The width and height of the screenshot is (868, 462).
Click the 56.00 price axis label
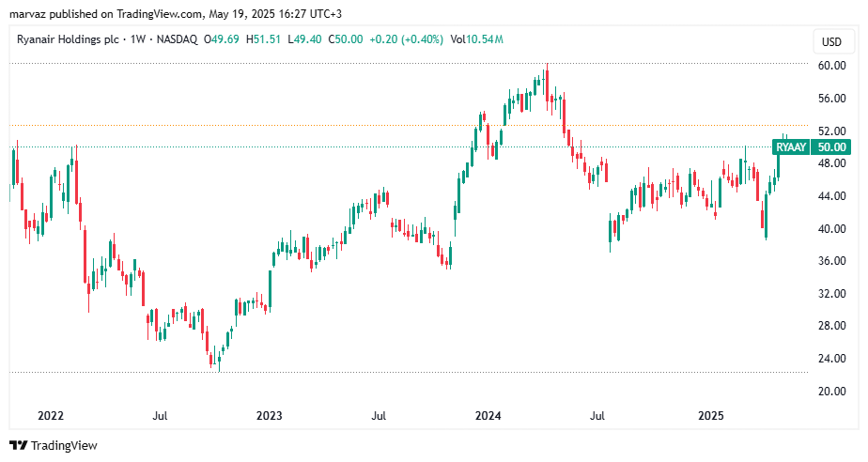832,99
